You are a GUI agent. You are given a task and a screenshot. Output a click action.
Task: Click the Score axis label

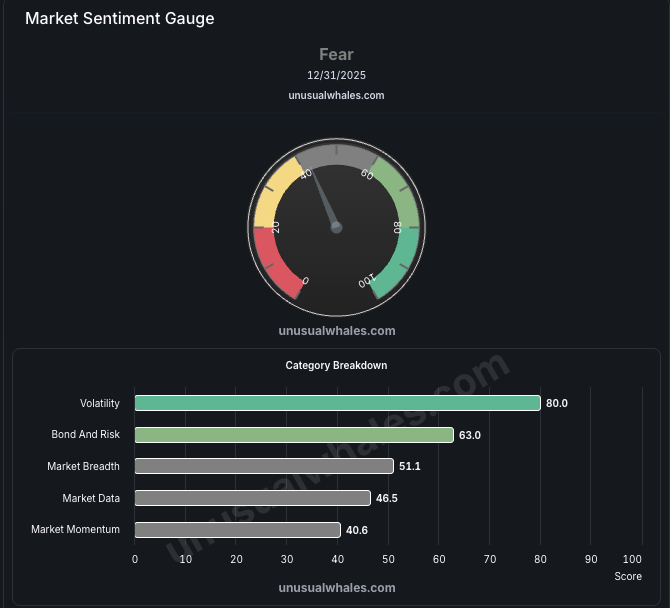click(628, 577)
